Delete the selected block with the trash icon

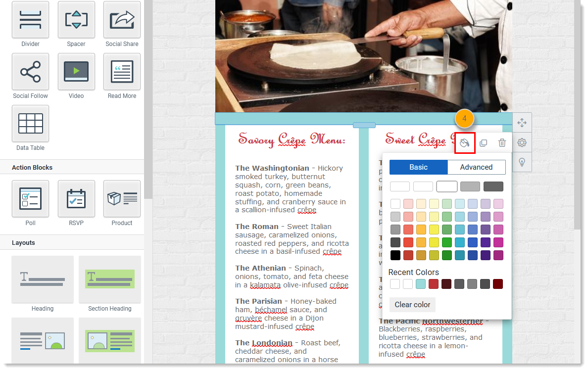tap(502, 142)
